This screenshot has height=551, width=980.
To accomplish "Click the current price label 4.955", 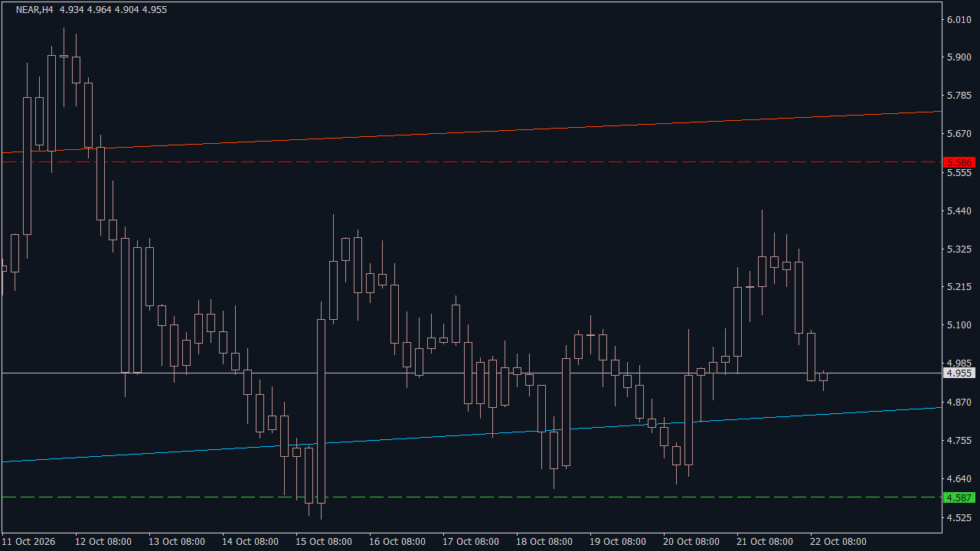I will tap(959, 373).
